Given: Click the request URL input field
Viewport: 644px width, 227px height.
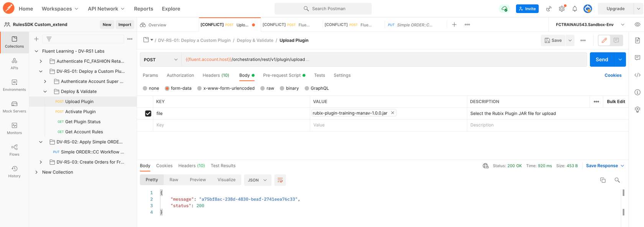Looking at the screenshot, I should (x=383, y=60).
